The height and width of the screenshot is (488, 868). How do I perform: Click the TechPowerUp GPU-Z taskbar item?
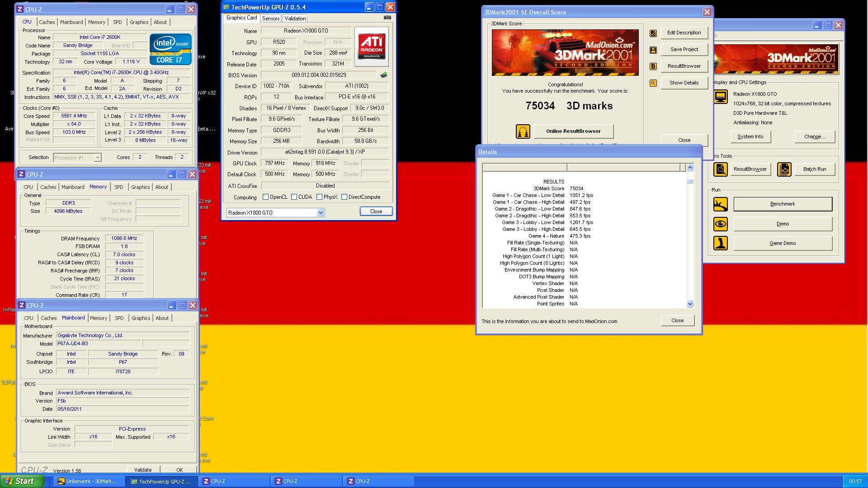click(162, 481)
